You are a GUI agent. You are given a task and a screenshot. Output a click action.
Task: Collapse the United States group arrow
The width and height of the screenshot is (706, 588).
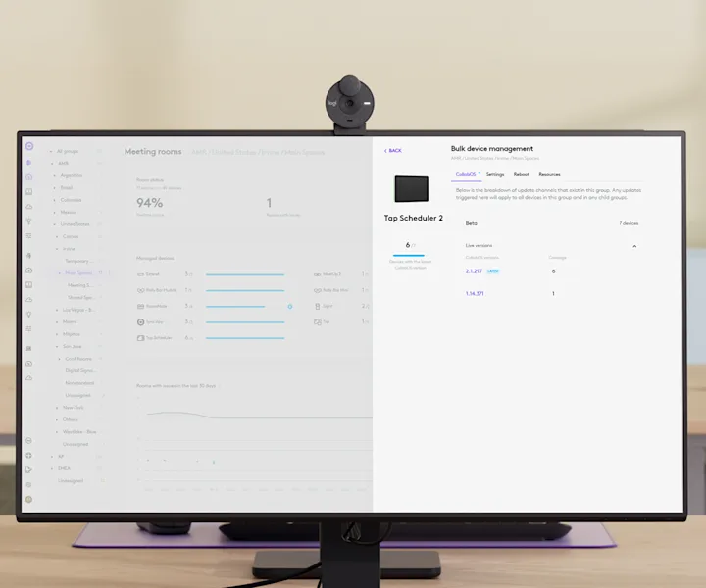pyautogui.click(x=55, y=224)
